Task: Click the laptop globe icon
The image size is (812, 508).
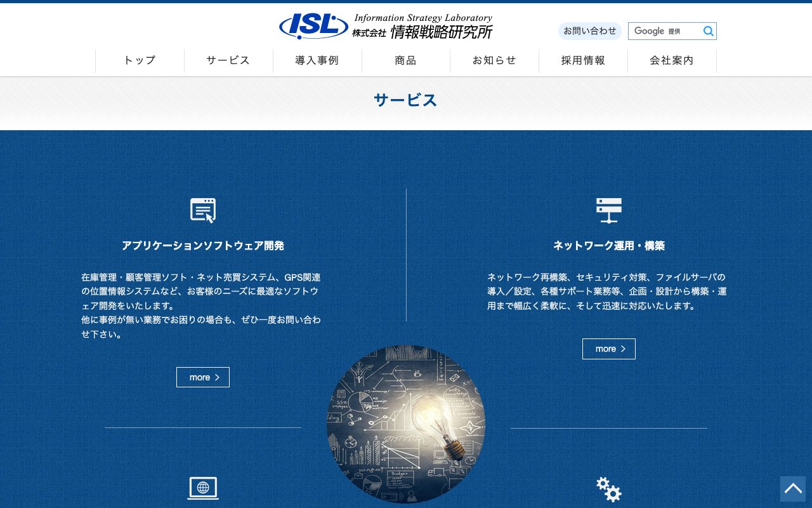Action: 203,488
